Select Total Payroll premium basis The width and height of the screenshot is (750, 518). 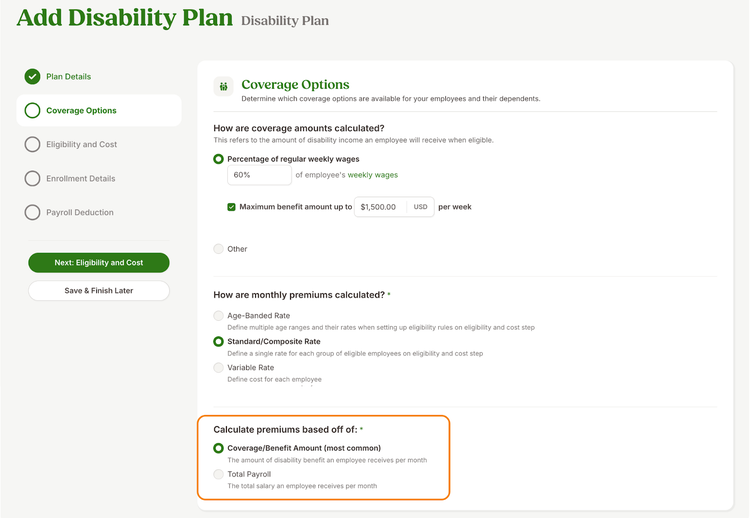pyautogui.click(x=219, y=474)
